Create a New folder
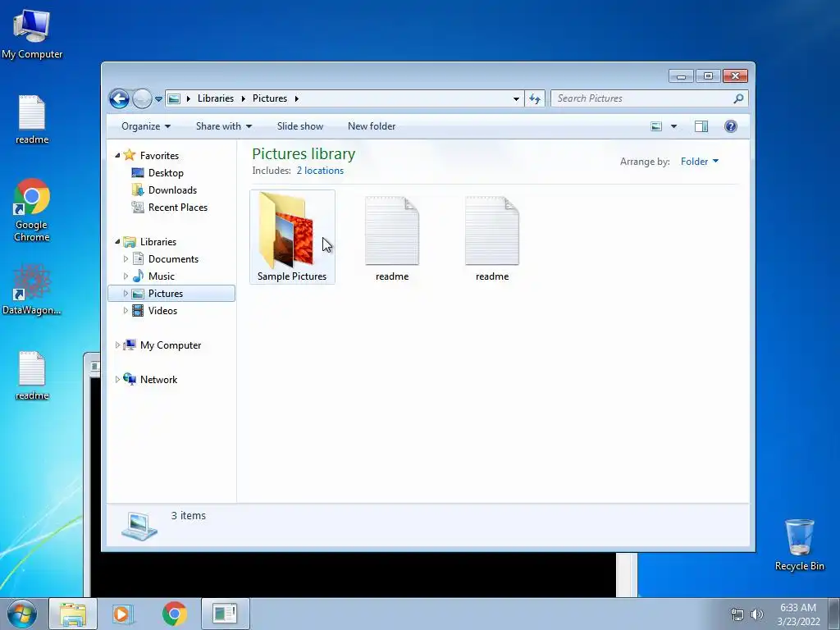The image size is (840, 630). [372, 126]
